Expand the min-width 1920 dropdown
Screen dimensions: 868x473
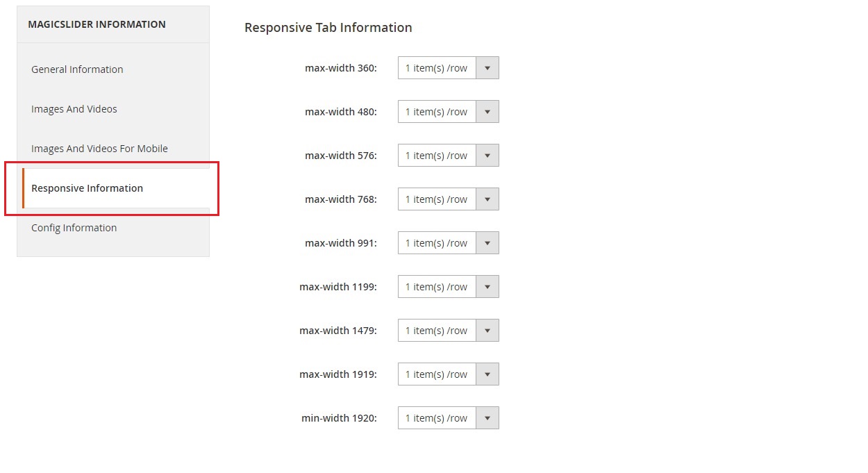(437, 418)
